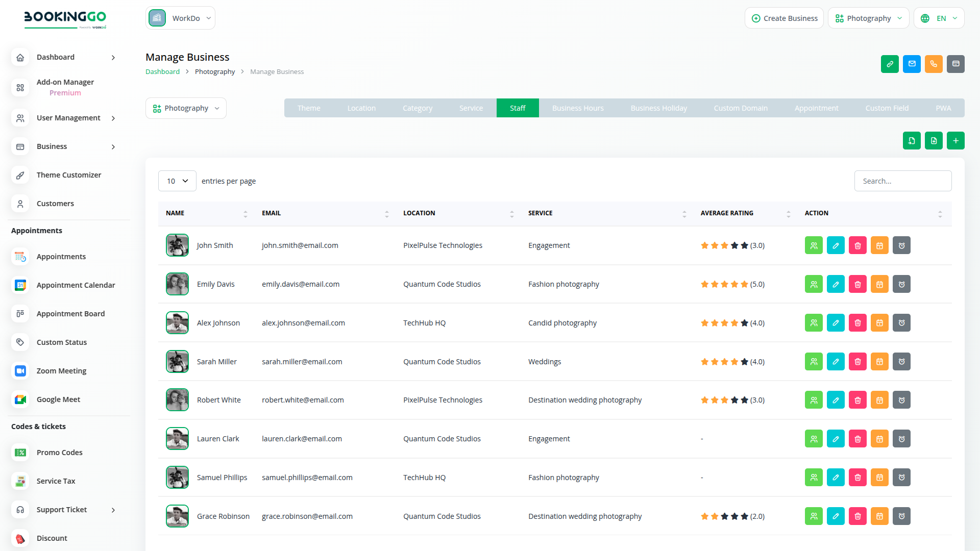
Task: Delete John Smith using the trash icon
Action: 857,245
